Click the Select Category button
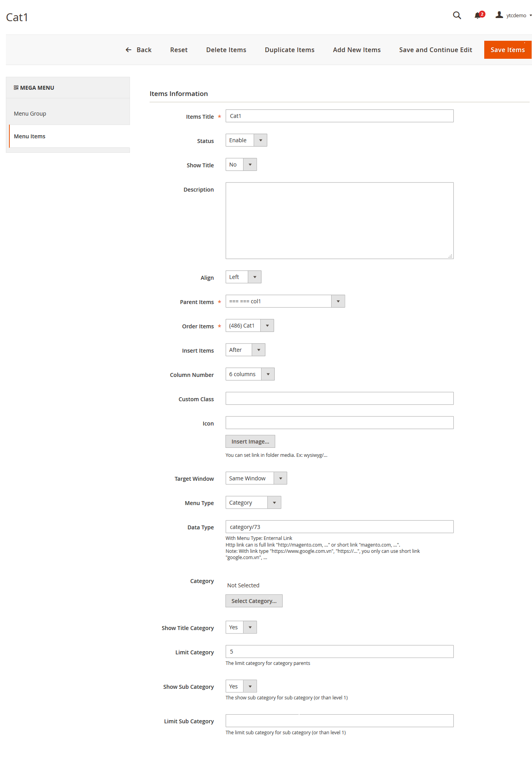 click(254, 601)
